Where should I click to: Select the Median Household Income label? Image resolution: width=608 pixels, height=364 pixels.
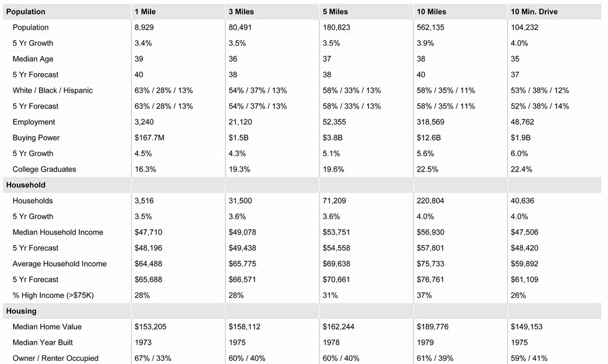[58, 232]
